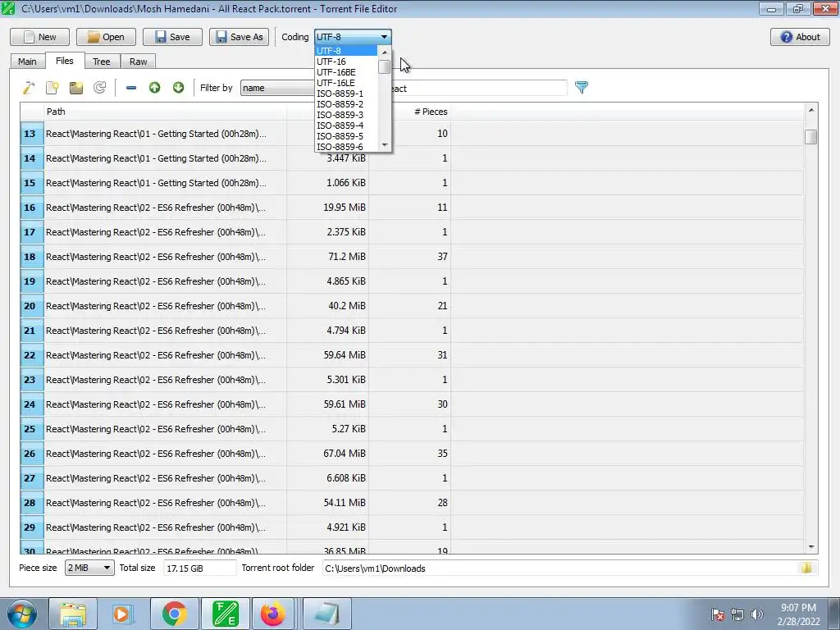The image size is (840, 630).
Task: Click the # Pieces column header
Action: 409,112
